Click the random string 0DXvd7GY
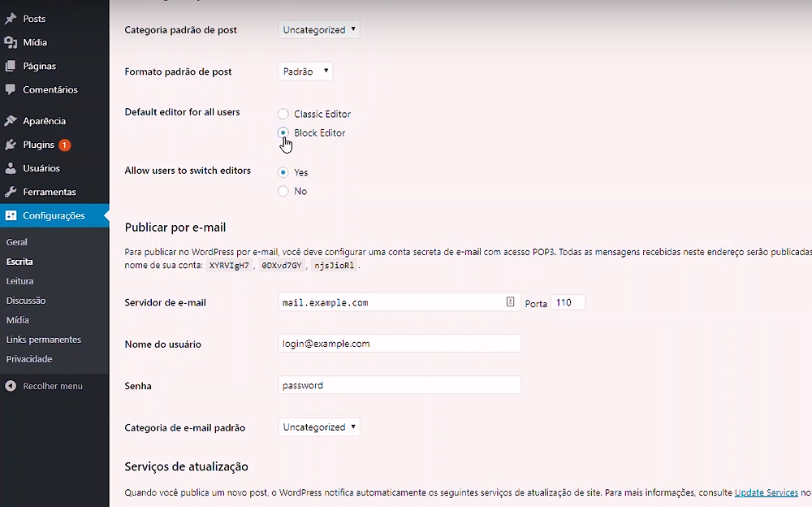The width and height of the screenshot is (812, 507). click(281, 266)
